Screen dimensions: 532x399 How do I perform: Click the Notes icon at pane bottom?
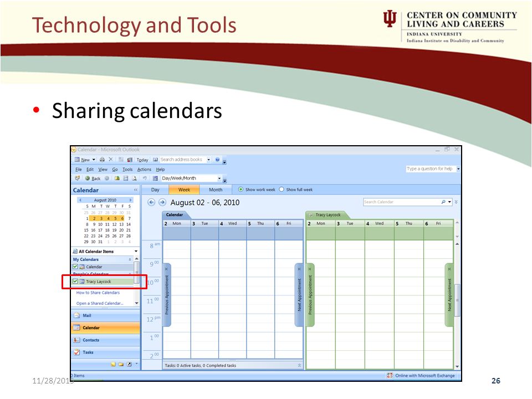click(x=113, y=365)
